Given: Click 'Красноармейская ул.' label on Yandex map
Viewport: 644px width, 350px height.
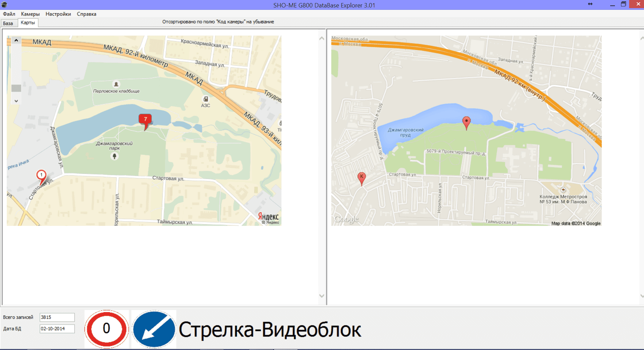Looking at the screenshot, I should tap(205, 43).
